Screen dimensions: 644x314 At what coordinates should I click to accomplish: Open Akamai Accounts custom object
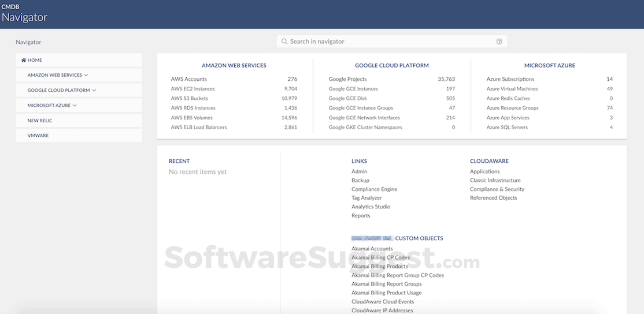(372, 249)
